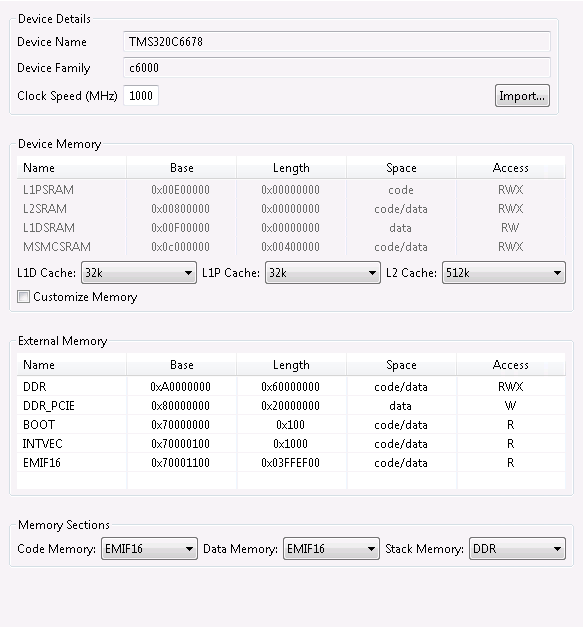Click base address 0x00E00000
Image resolution: width=583 pixels, height=627 pixels.
[x=180, y=190]
